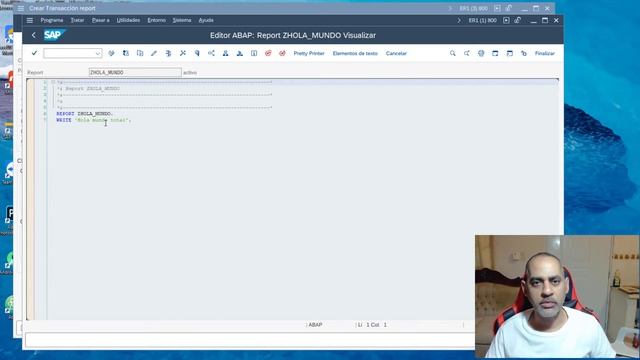The height and width of the screenshot is (360, 640).
Task: Expand the chevron before ER1 (3) 800 in the back window
Action: pos(450,8)
